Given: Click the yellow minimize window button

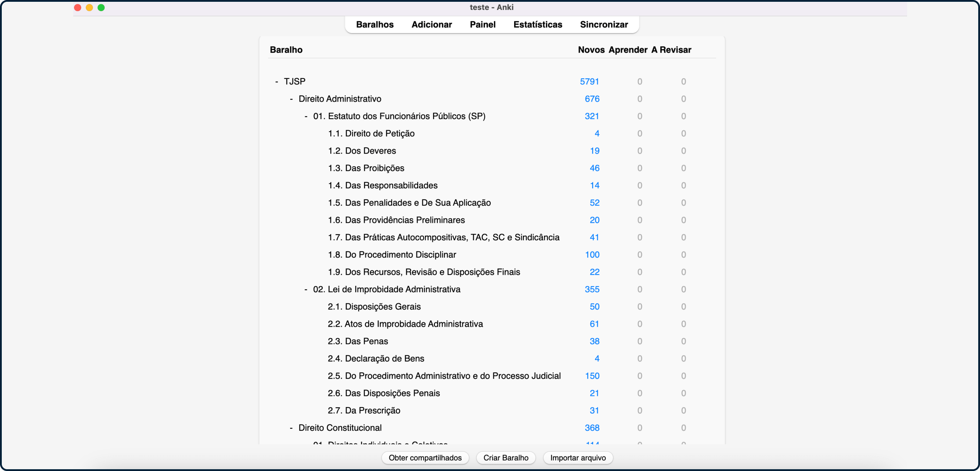Looking at the screenshot, I should pyautogui.click(x=89, y=7).
